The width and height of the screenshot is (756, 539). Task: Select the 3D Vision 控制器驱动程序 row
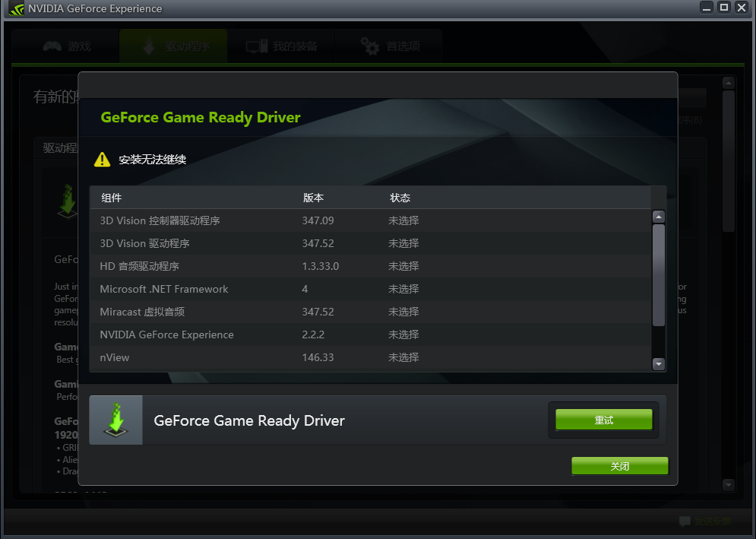(370, 220)
